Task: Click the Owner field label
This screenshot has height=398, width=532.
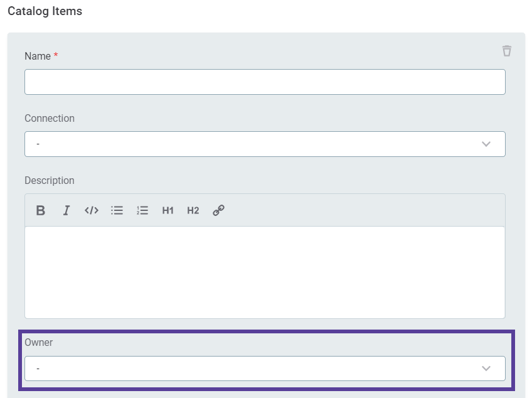Action: 39,342
